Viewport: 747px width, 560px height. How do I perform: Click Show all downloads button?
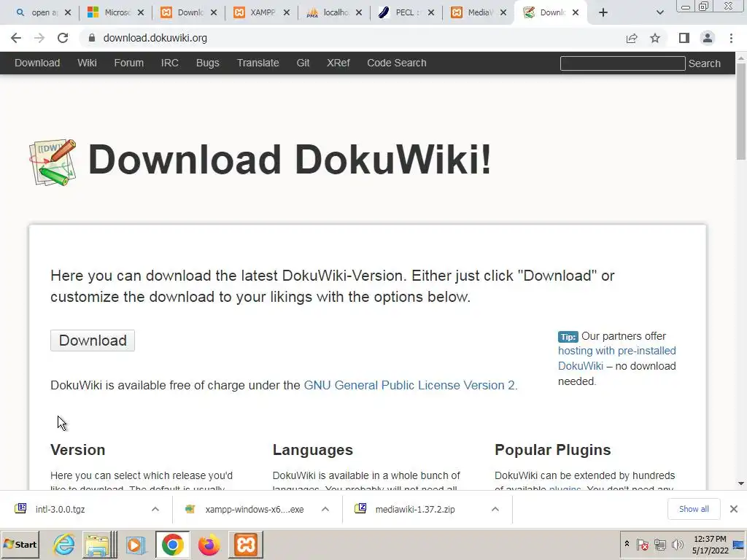coord(694,509)
